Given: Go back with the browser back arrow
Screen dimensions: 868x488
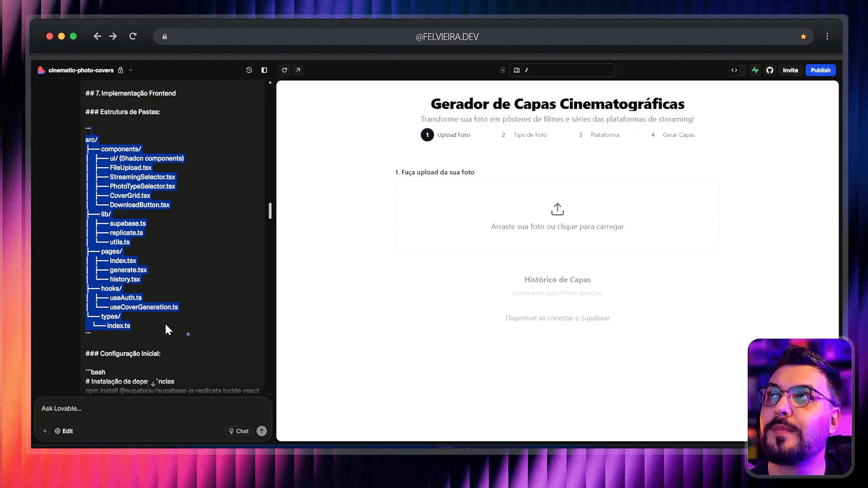Looking at the screenshot, I should (x=97, y=36).
